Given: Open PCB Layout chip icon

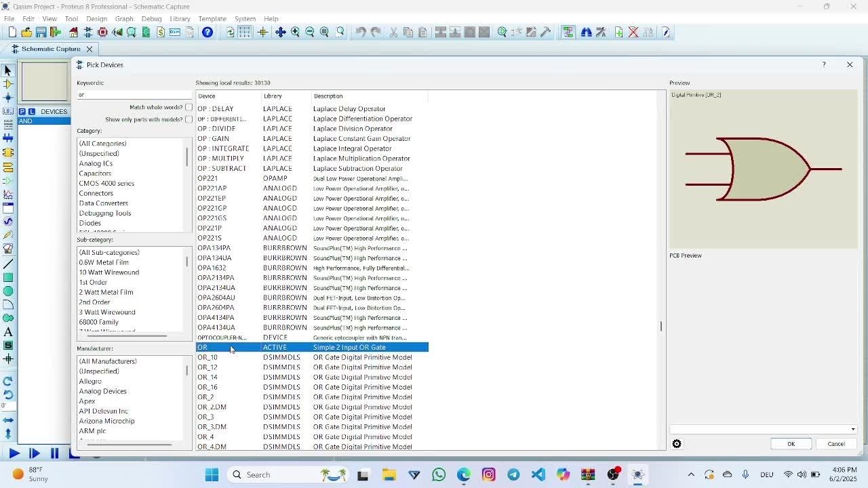Looking at the screenshot, I should 103,32.
